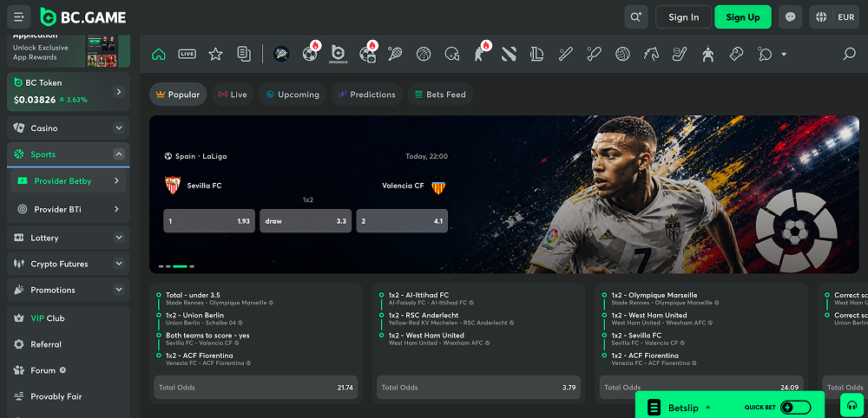Click '1x2 - Union Berlin' selection text
This screenshot has height=418, width=868.
point(194,315)
